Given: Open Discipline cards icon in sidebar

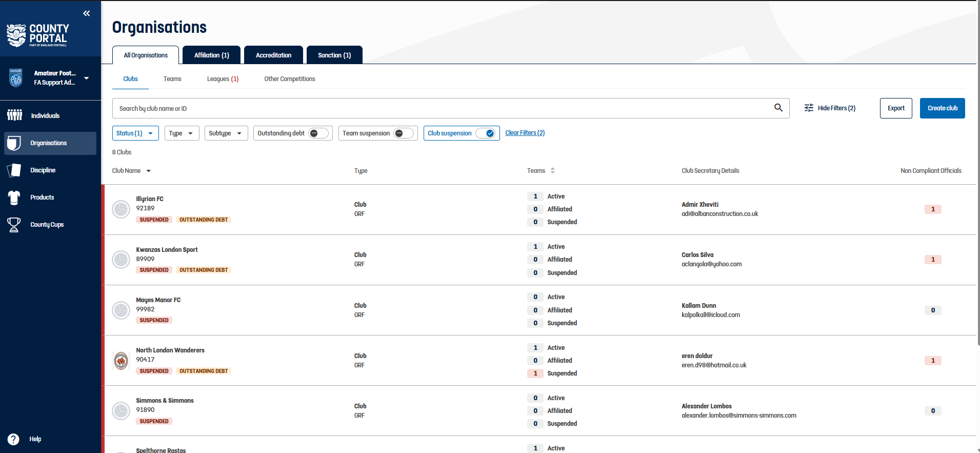Looking at the screenshot, I should (x=14, y=170).
